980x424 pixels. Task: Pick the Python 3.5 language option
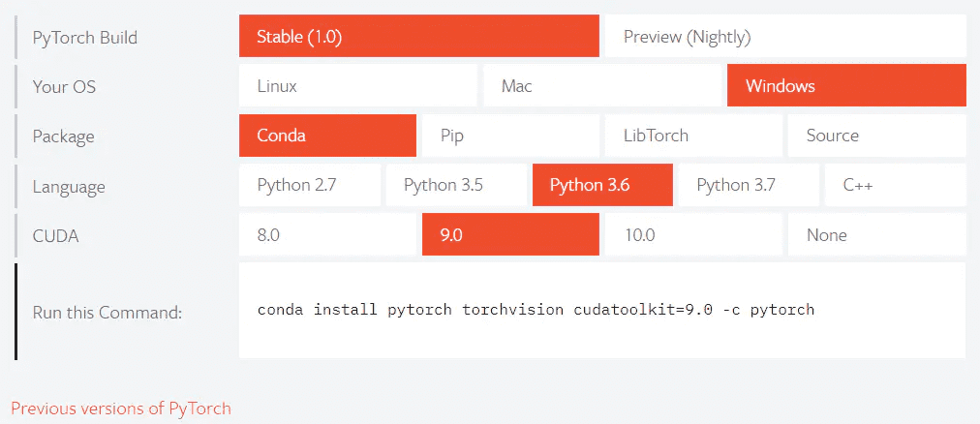click(x=456, y=185)
